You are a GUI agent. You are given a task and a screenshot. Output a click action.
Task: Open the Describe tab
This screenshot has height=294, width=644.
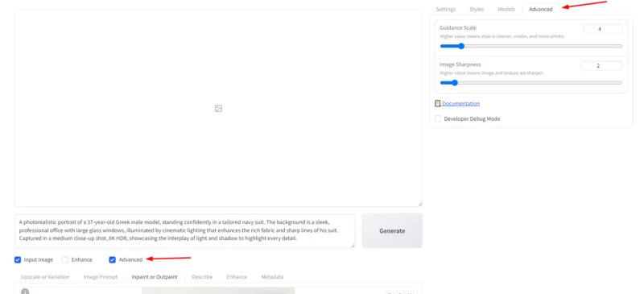click(202, 277)
